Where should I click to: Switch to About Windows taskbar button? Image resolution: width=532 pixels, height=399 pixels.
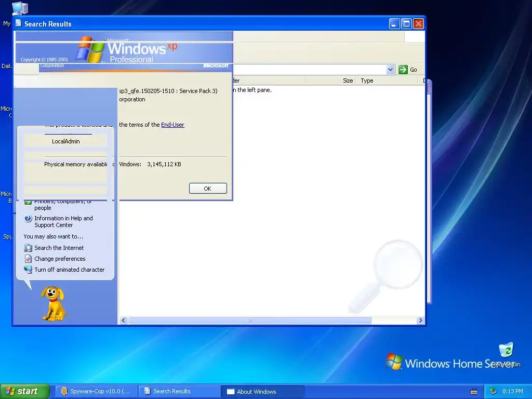(x=262, y=392)
